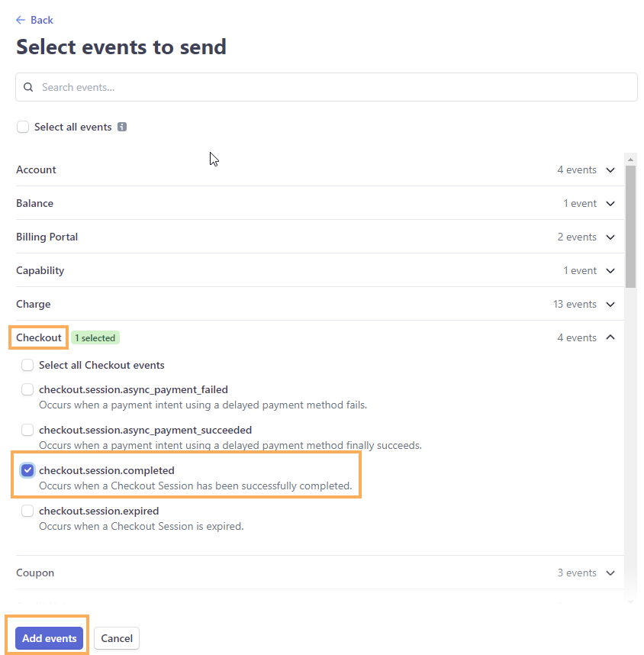Screen dimensions: 644x655
Task: Focus the Search events input field
Action: (327, 87)
